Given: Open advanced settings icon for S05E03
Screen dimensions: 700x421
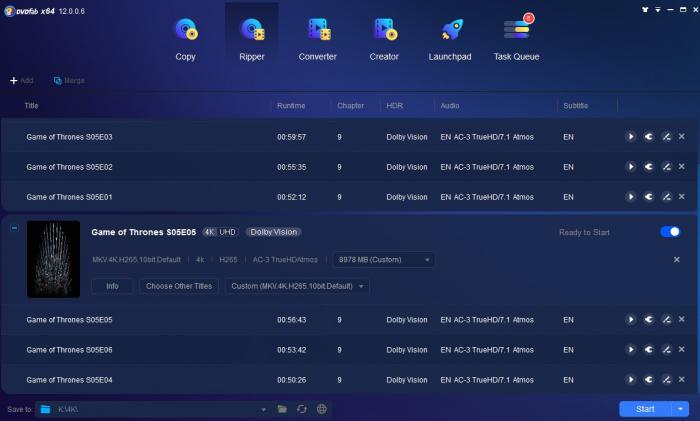Looking at the screenshot, I should point(649,137).
